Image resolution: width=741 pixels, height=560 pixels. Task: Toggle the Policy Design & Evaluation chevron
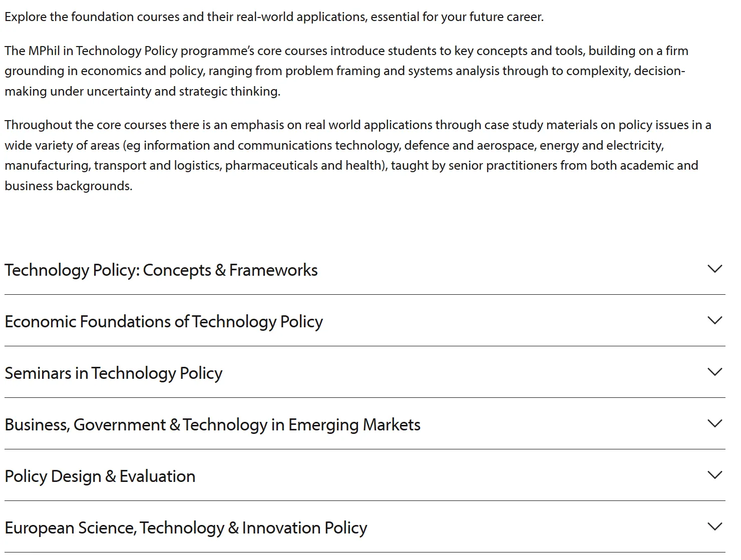click(x=715, y=475)
